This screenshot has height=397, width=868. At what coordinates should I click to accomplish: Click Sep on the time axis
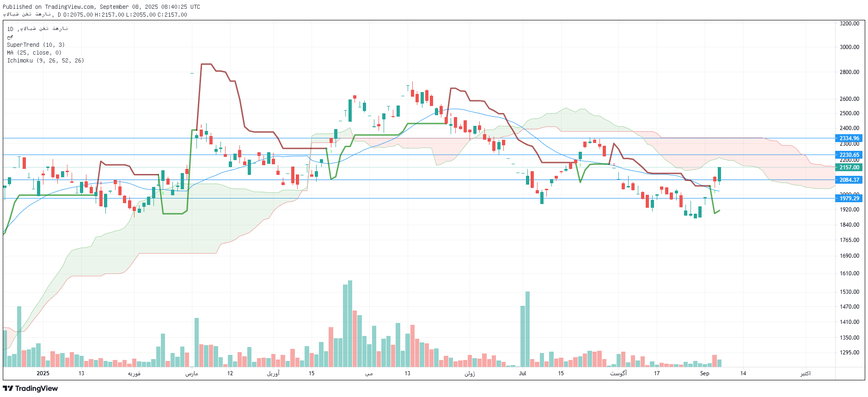(704, 373)
